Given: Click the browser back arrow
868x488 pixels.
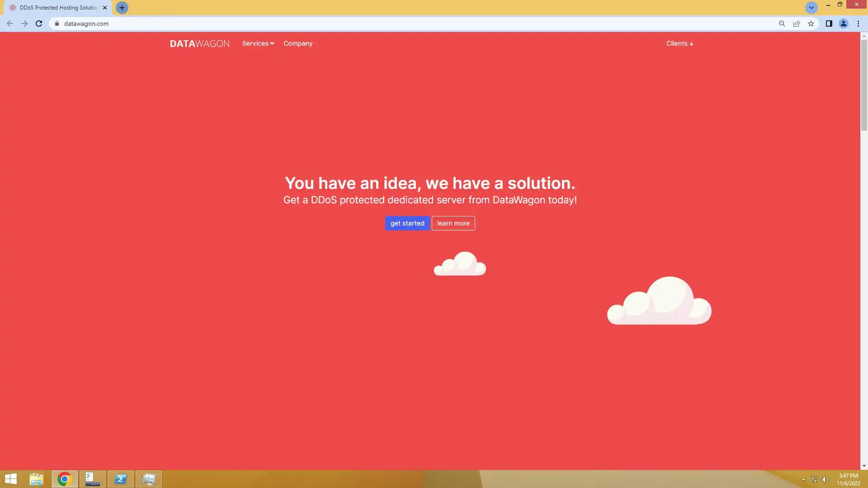Looking at the screenshot, I should tap(10, 23).
